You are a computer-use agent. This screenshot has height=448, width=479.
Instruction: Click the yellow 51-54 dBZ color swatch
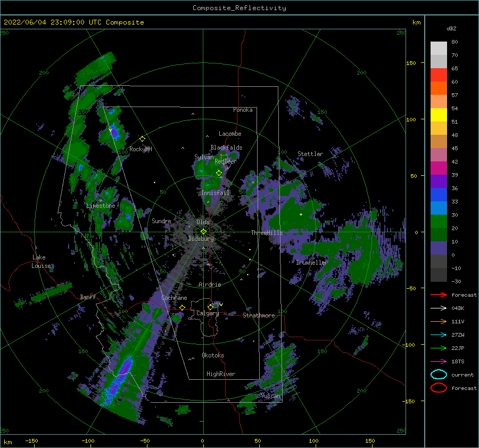click(439, 115)
